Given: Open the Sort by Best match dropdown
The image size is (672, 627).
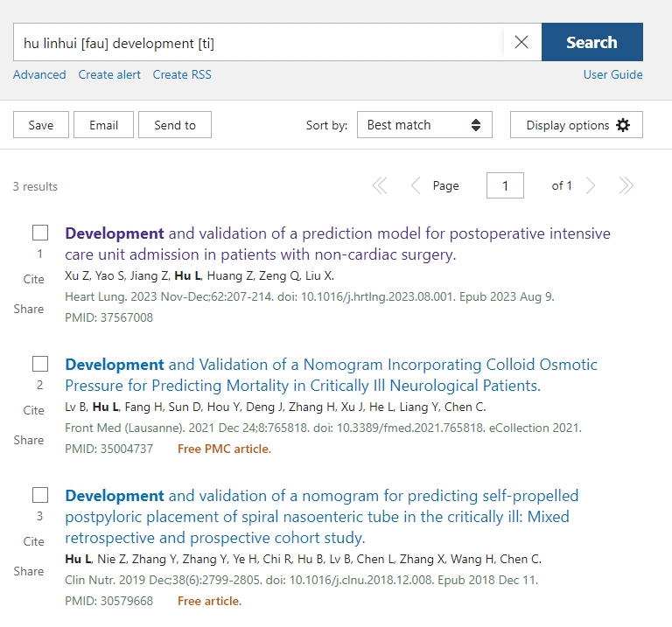Looking at the screenshot, I should (424, 125).
